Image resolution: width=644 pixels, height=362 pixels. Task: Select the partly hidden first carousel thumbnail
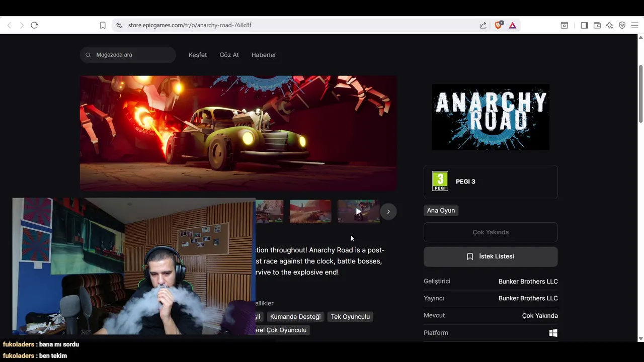pos(269,212)
